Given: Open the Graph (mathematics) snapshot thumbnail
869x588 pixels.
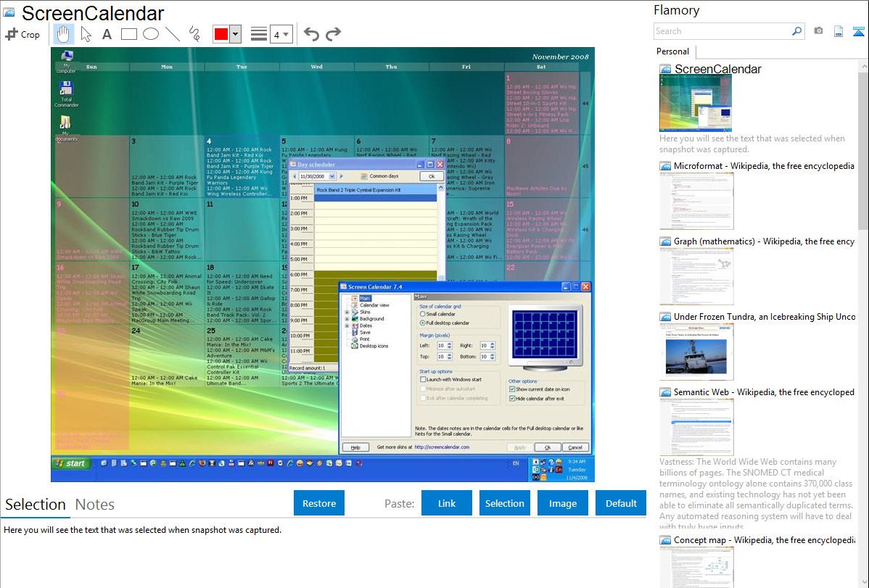Looking at the screenshot, I should 696,276.
